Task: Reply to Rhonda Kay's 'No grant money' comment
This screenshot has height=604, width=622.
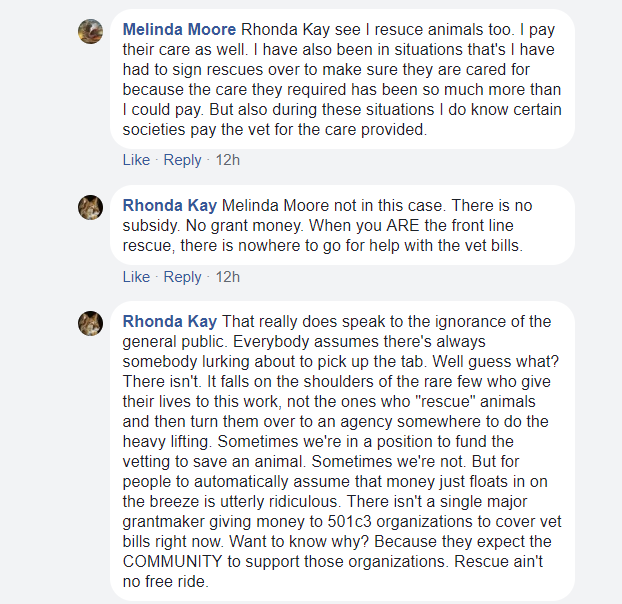Action: pos(182,277)
